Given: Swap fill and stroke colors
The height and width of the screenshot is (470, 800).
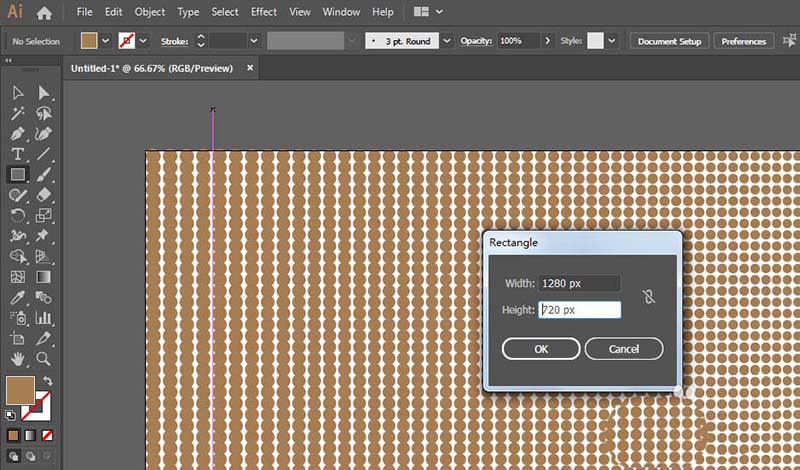Looking at the screenshot, I should (x=47, y=381).
